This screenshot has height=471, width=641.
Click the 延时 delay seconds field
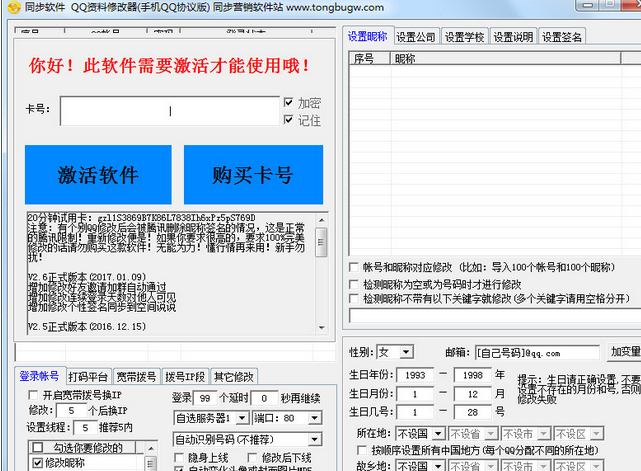click(x=264, y=398)
